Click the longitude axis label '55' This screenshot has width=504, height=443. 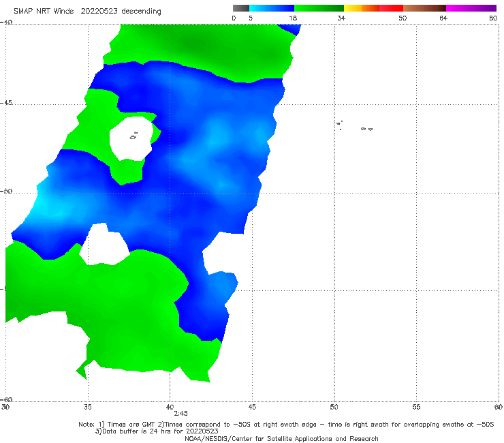point(416,407)
